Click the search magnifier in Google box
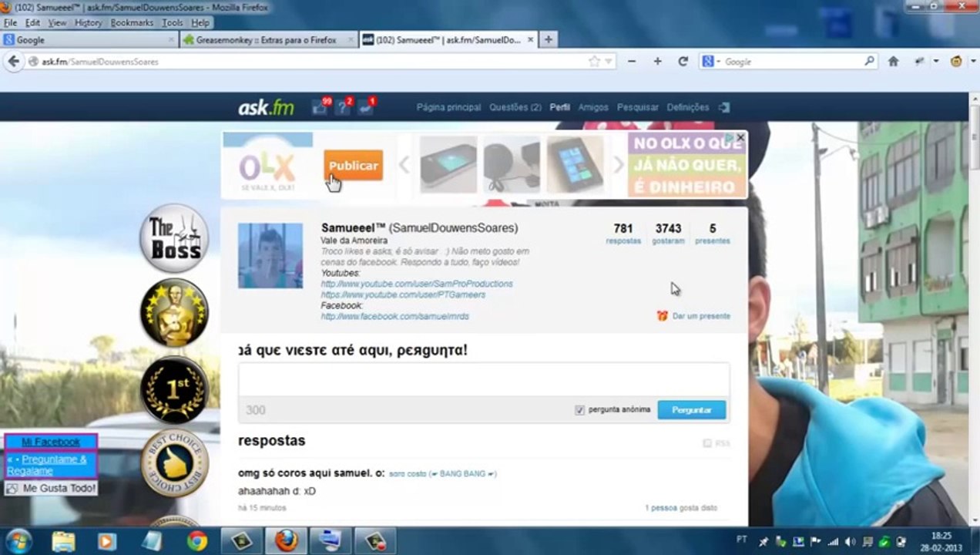Viewport: 980px width, 555px height. point(870,61)
